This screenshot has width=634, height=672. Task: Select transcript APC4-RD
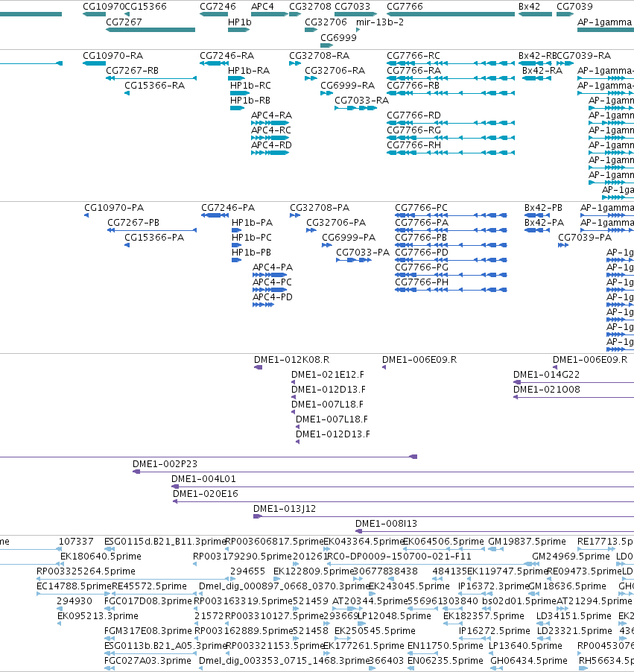coord(271,145)
